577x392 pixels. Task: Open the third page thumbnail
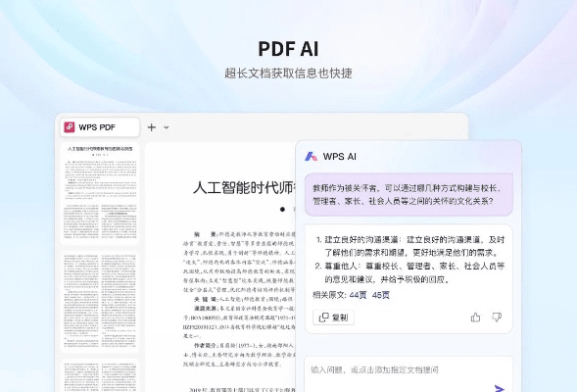tap(100, 375)
